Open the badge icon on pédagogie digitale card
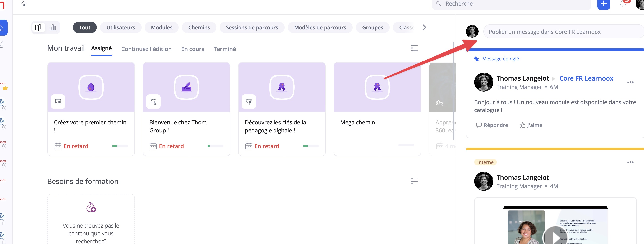This screenshot has height=244, width=644. (282, 87)
